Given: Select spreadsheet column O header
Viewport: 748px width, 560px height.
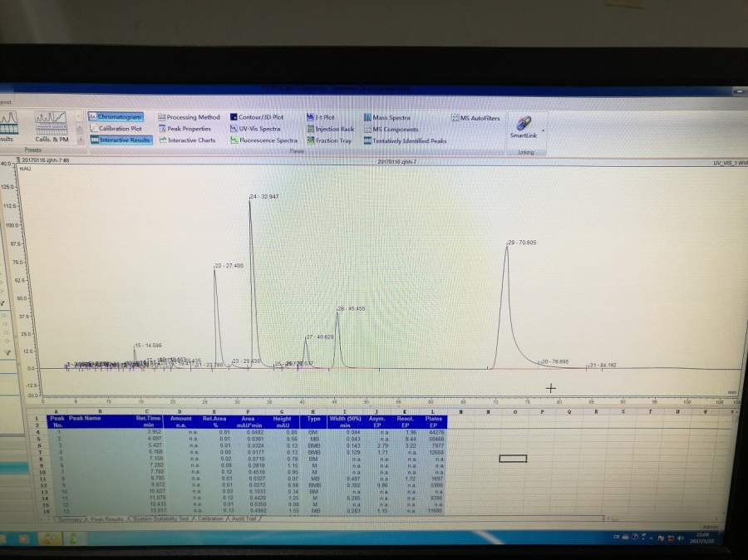Looking at the screenshot, I should [515, 411].
